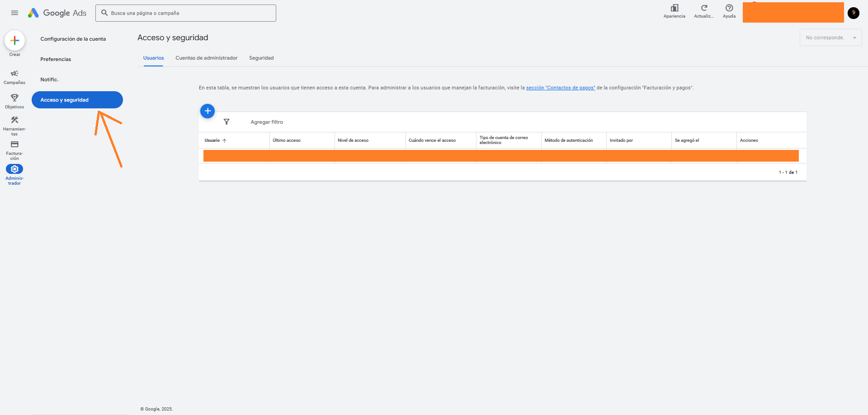Follow the 'sección Contactos de pagos' link
The height and width of the screenshot is (415, 868).
[560, 88]
